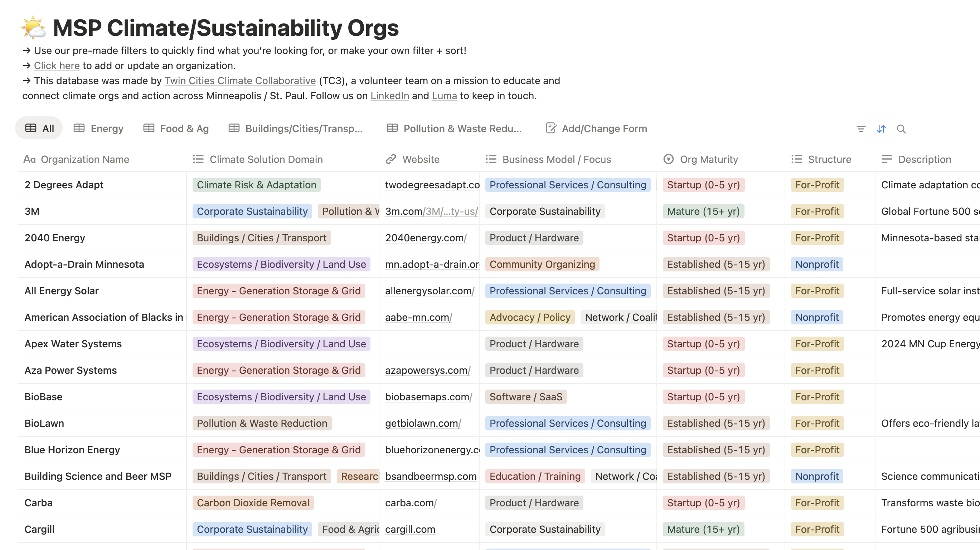The width and height of the screenshot is (980, 550).
Task: Open the Structure column header menu
Action: pos(829,159)
